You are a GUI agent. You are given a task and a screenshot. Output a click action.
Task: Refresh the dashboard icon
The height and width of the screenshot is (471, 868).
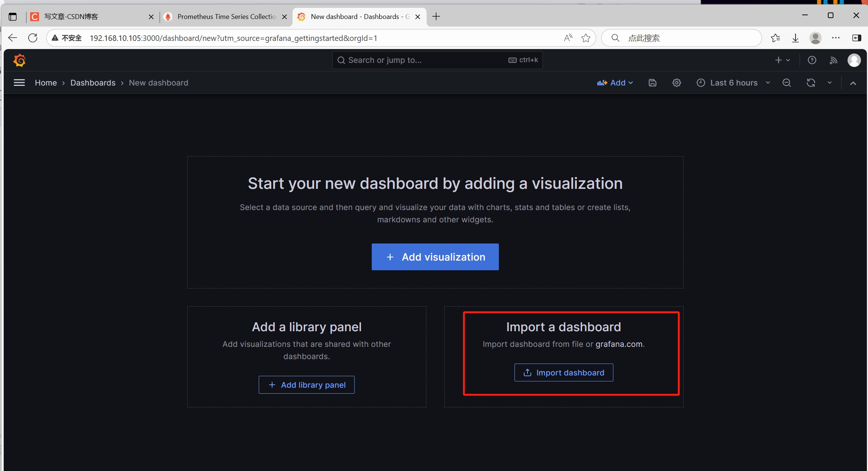811,83
